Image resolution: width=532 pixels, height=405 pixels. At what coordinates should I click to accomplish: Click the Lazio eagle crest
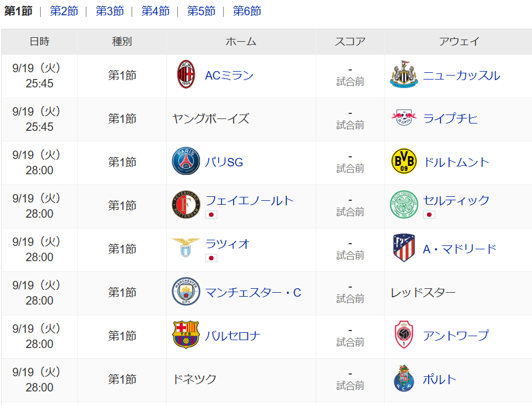point(186,248)
